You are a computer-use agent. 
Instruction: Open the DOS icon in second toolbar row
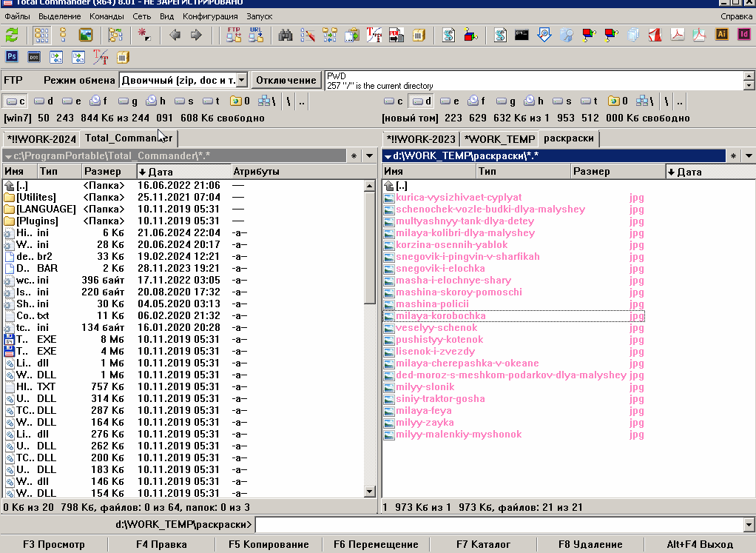34,57
